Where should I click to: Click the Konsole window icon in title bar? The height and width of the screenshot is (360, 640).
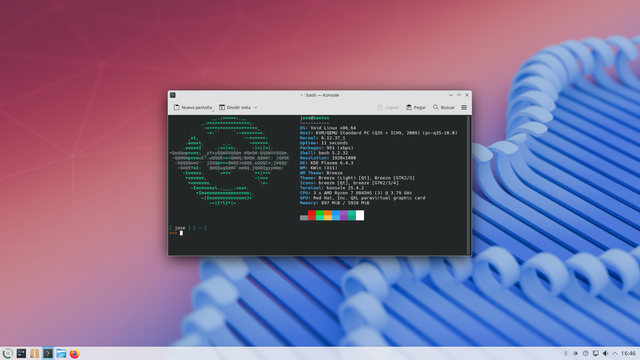tap(173, 95)
